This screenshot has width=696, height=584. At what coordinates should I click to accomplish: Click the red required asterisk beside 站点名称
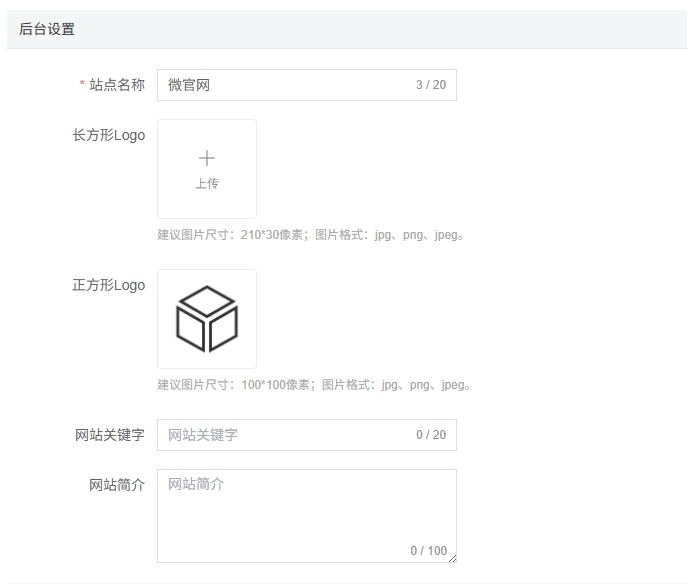pos(82,86)
